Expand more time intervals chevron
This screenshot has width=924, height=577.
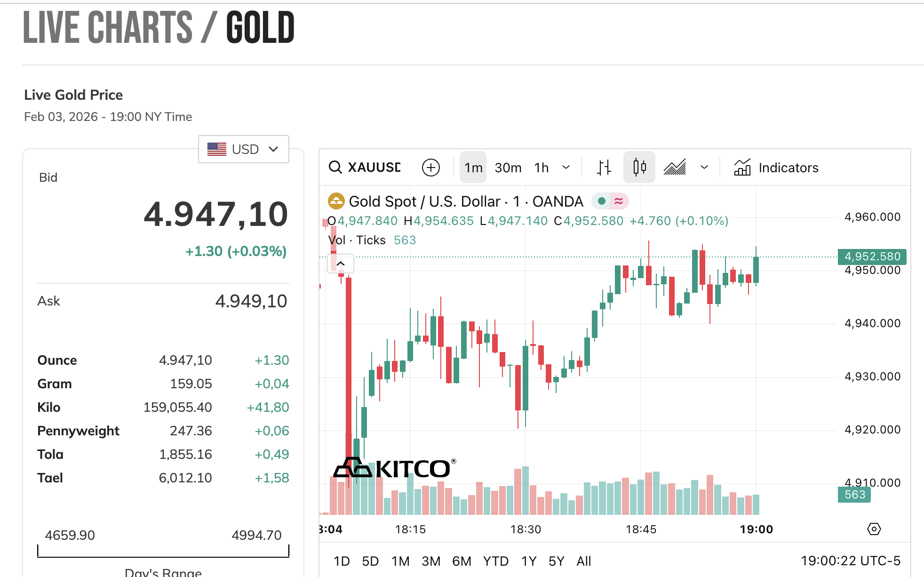point(566,168)
